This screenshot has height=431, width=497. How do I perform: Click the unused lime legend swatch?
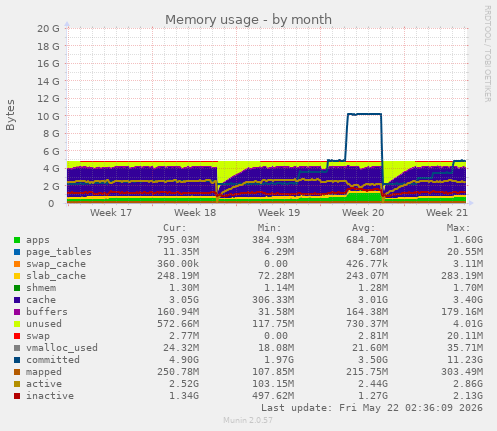[17, 324]
